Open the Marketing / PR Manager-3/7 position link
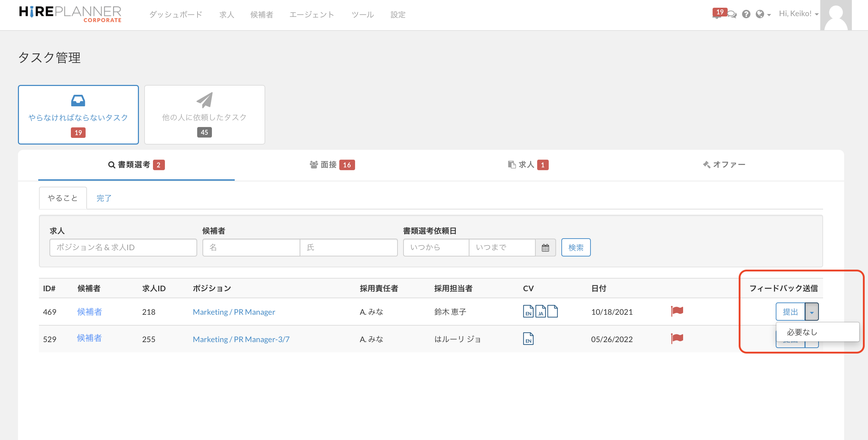This screenshot has width=868, height=440. click(241, 339)
